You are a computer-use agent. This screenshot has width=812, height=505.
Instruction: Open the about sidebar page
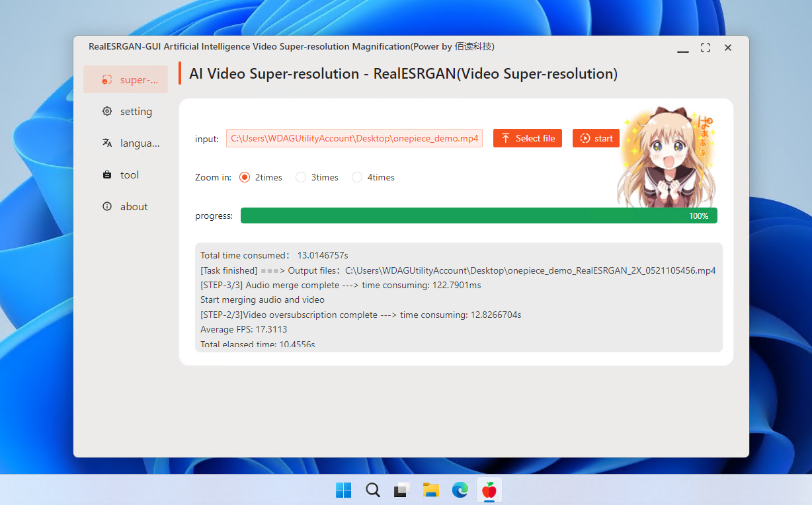(x=126, y=206)
